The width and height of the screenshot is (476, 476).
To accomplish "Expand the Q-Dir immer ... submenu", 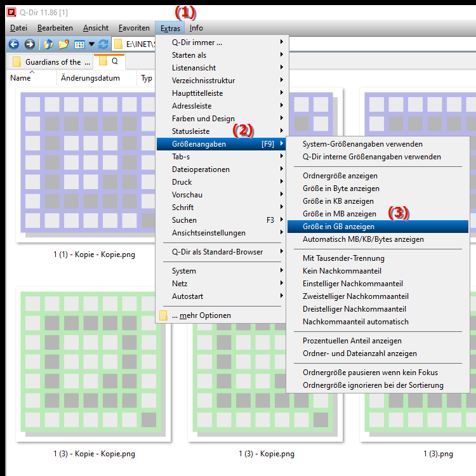I will tap(221, 43).
